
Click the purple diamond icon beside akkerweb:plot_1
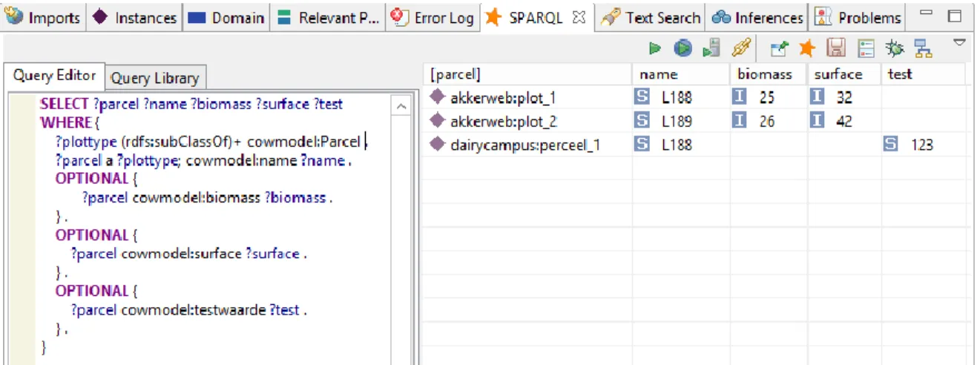pyautogui.click(x=438, y=96)
